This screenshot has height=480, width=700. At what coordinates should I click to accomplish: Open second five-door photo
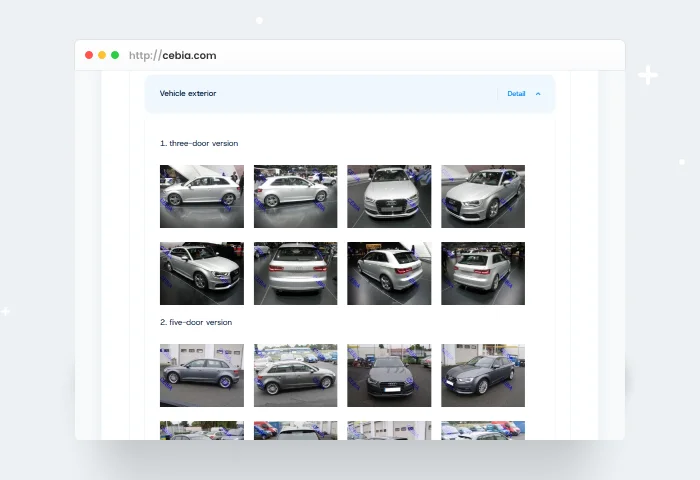pyautogui.click(x=295, y=375)
